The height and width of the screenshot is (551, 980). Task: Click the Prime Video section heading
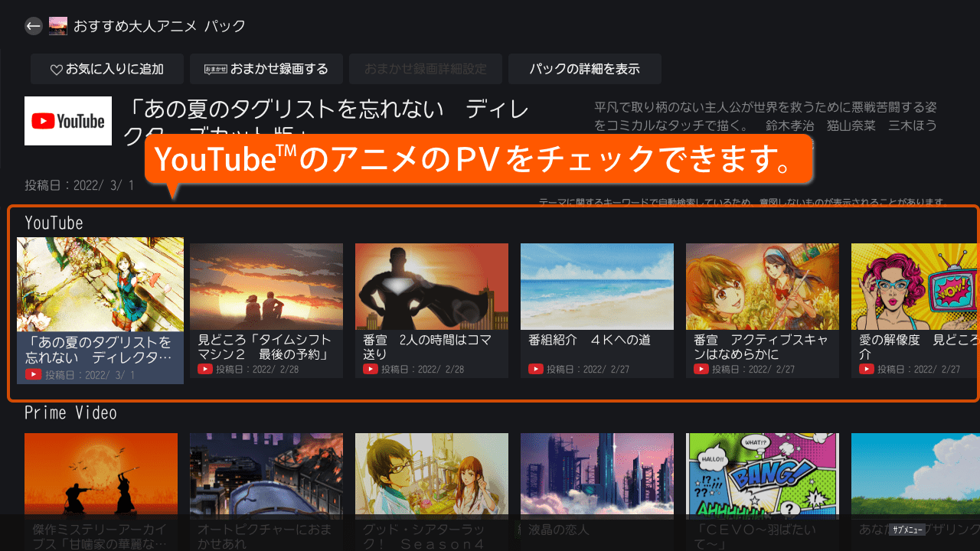click(70, 412)
